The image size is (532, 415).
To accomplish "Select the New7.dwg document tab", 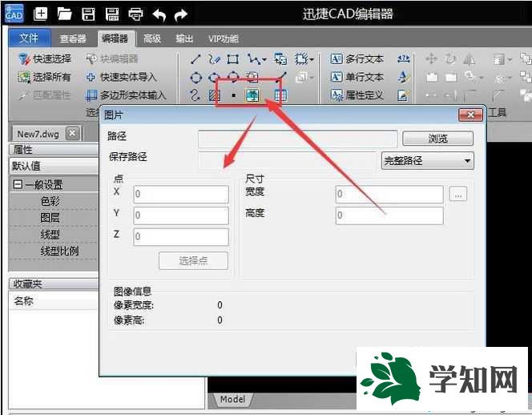I will (x=38, y=134).
